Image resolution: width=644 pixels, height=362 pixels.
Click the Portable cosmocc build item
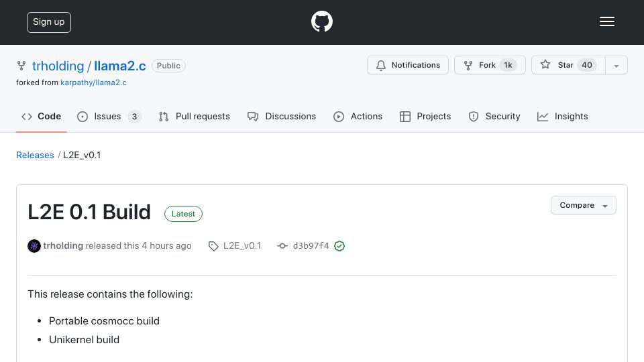(x=105, y=321)
